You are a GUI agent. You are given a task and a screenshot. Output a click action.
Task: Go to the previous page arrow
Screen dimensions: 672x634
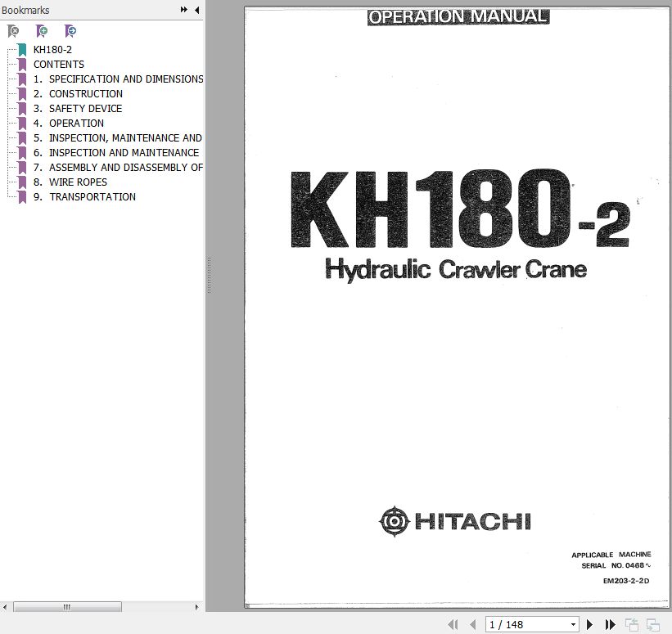(x=473, y=624)
